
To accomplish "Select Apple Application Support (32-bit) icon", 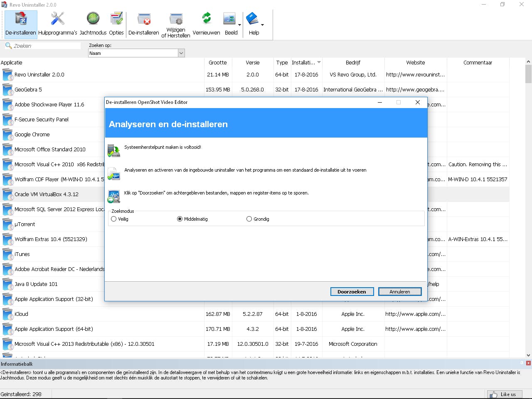I will tap(7, 299).
